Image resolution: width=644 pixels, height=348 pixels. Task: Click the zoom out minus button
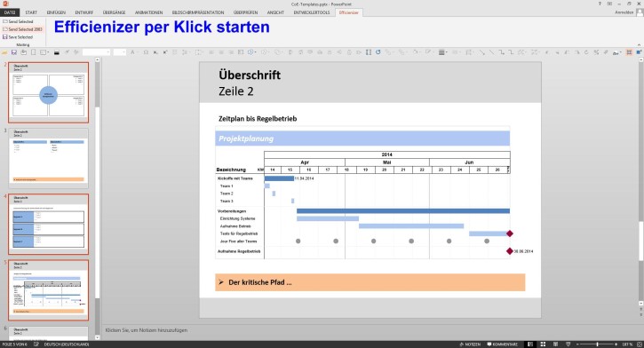coord(577,344)
